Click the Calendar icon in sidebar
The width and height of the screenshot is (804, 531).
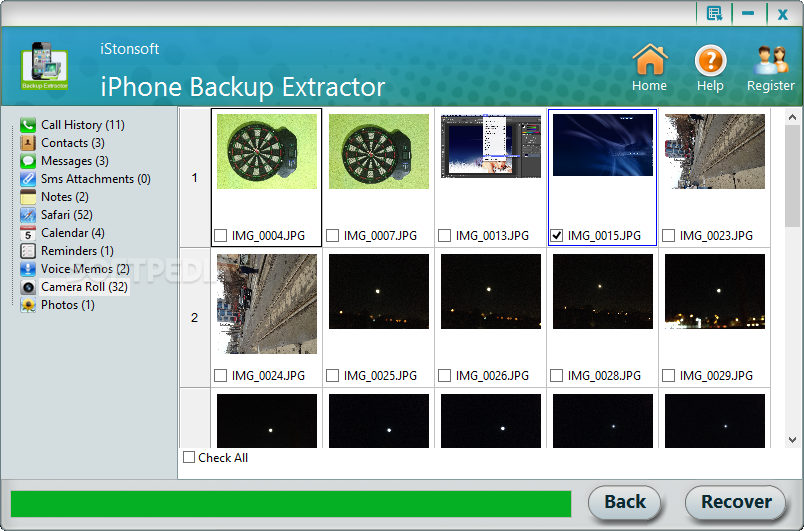coord(28,233)
